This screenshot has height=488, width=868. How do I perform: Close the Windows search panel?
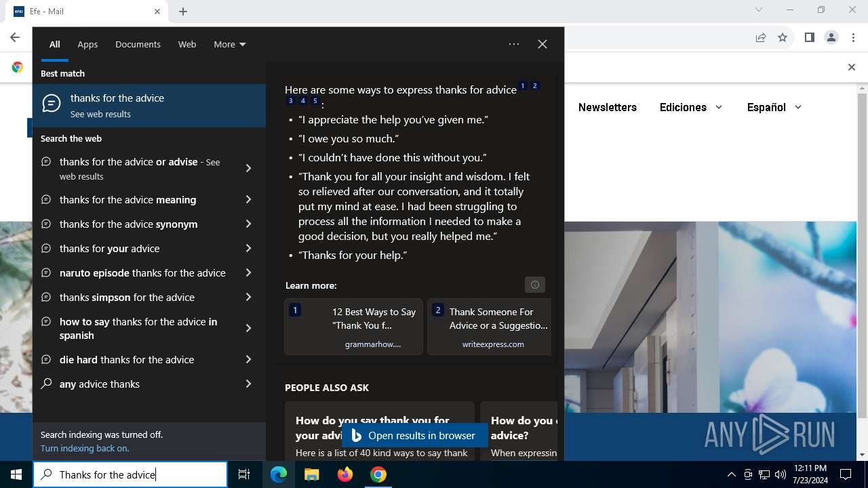(x=542, y=44)
